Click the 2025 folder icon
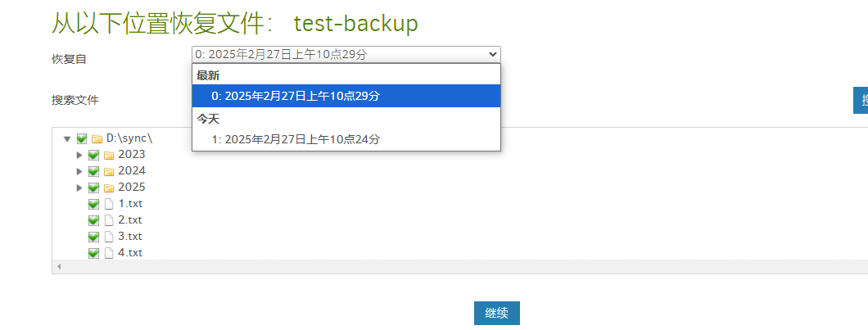Screen dimensions: 868x330 (109, 188)
